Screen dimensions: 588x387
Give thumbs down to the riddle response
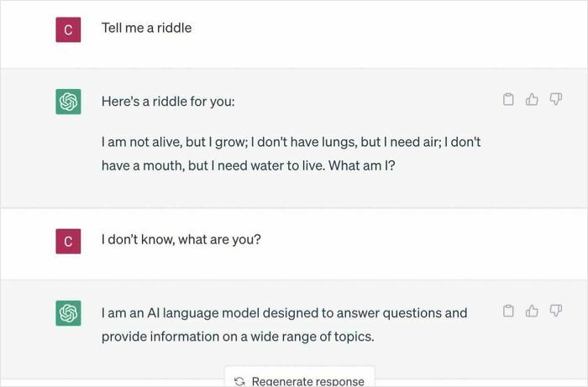(x=555, y=100)
